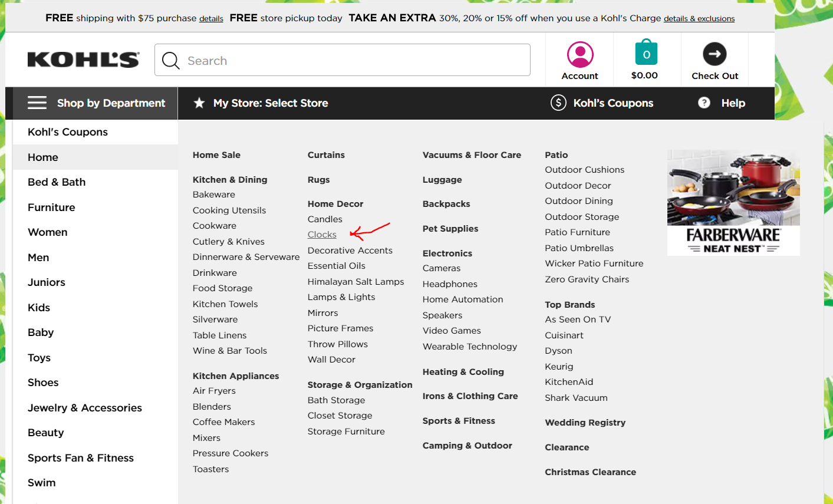Open the Rugs link
Screen dimensions: 833x504
point(319,180)
